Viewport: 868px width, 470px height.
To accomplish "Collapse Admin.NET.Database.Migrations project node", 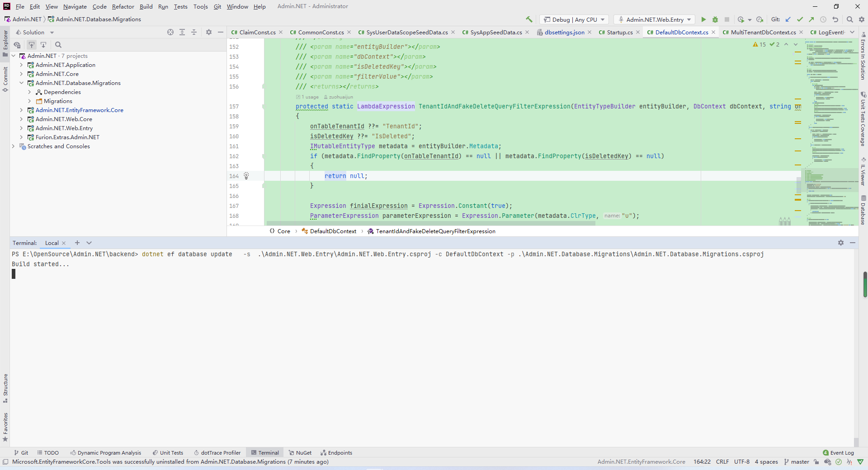I will [21, 83].
